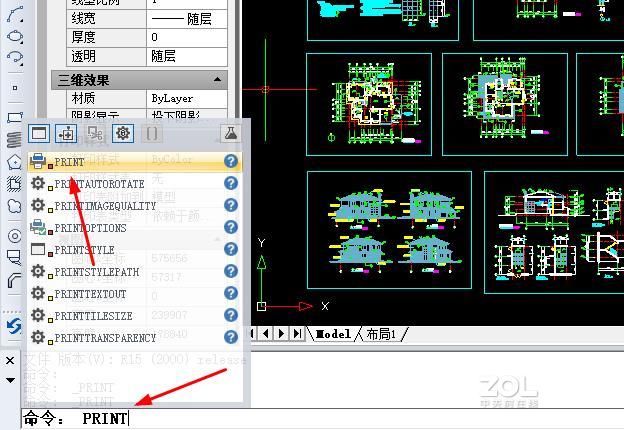Select the arc draw tool
624x430 pixels.
(x=15, y=15)
